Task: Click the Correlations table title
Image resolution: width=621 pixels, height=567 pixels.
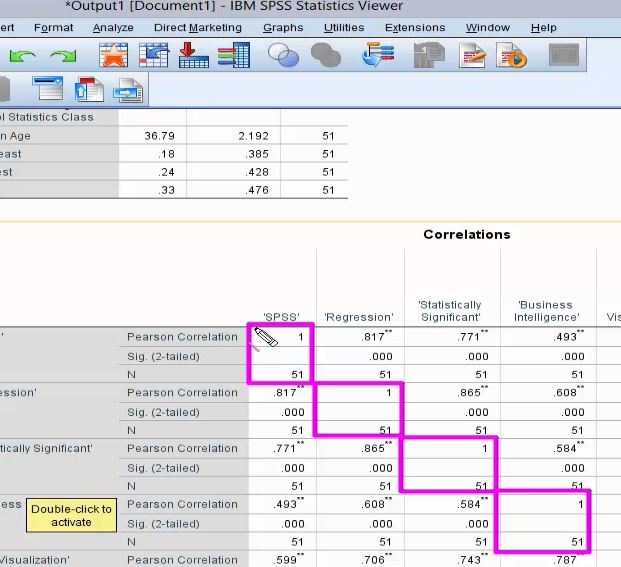Action: [x=467, y=234]
